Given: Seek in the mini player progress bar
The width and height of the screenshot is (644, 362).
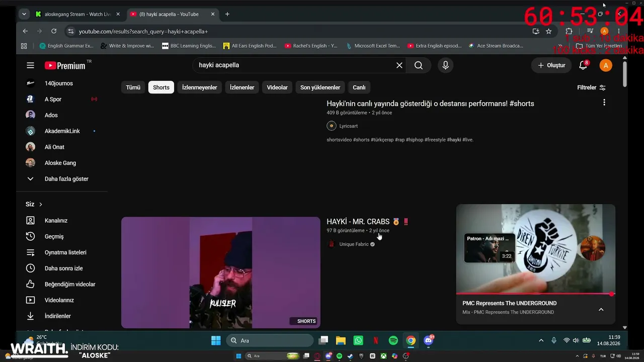Looking at the screenshot, I should tap(536, 294).
